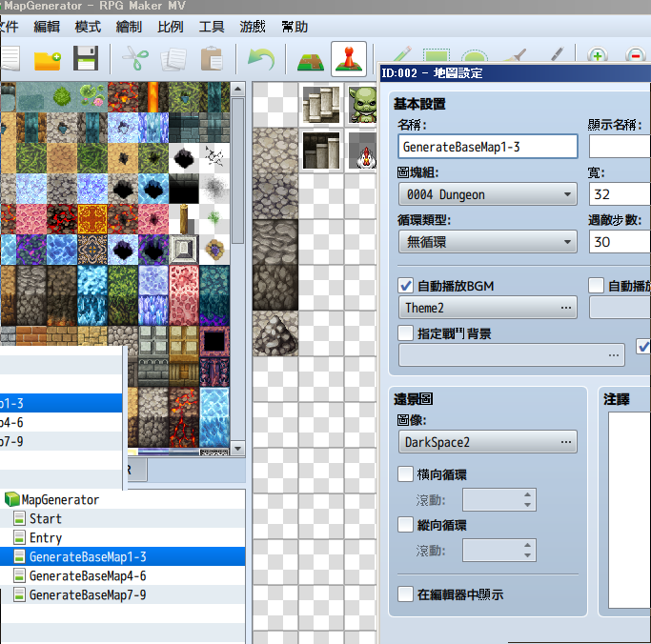Select the Ellipse drawing tool
Viewport: 651px width, 644px height.
click(474, 55)
